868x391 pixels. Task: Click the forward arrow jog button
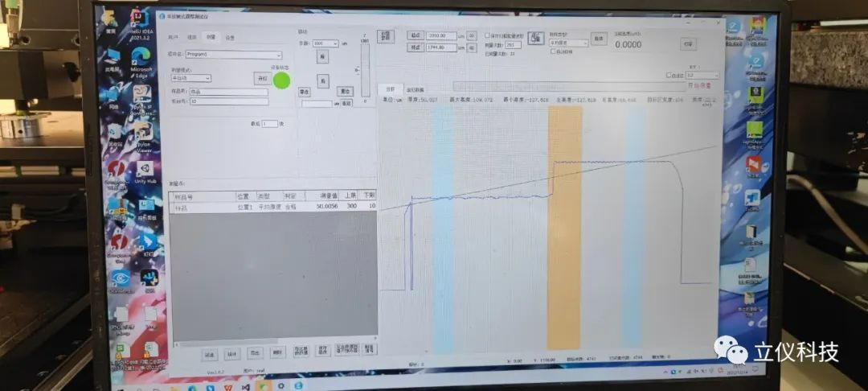(321, 58)
